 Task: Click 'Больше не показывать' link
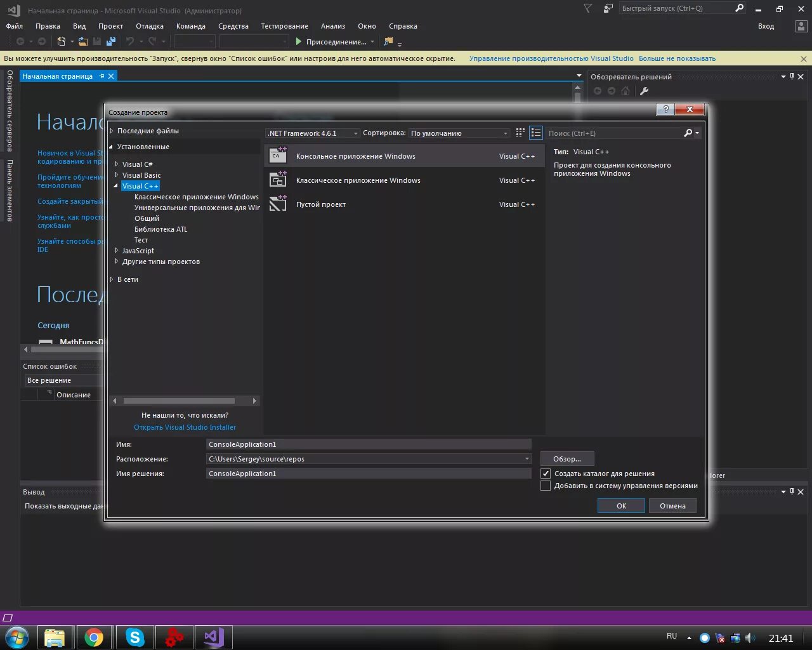pyautogui.click(x=677, y=58)
